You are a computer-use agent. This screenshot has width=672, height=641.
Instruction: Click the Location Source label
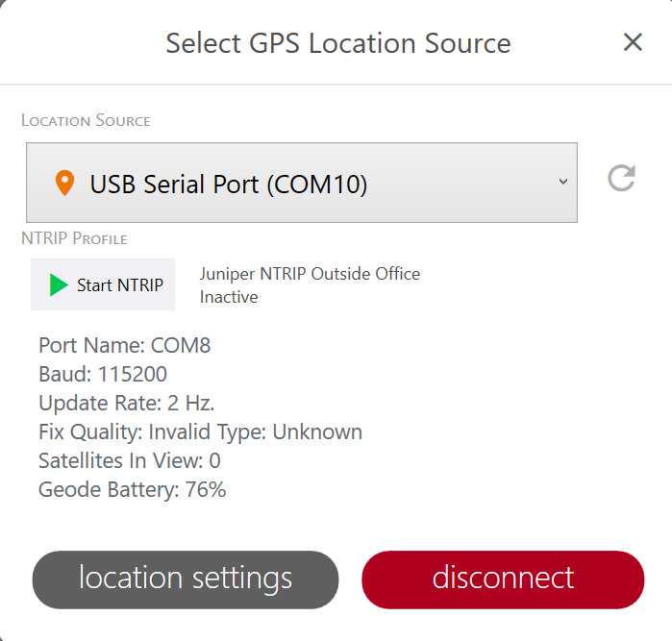[x=87, y=121]
